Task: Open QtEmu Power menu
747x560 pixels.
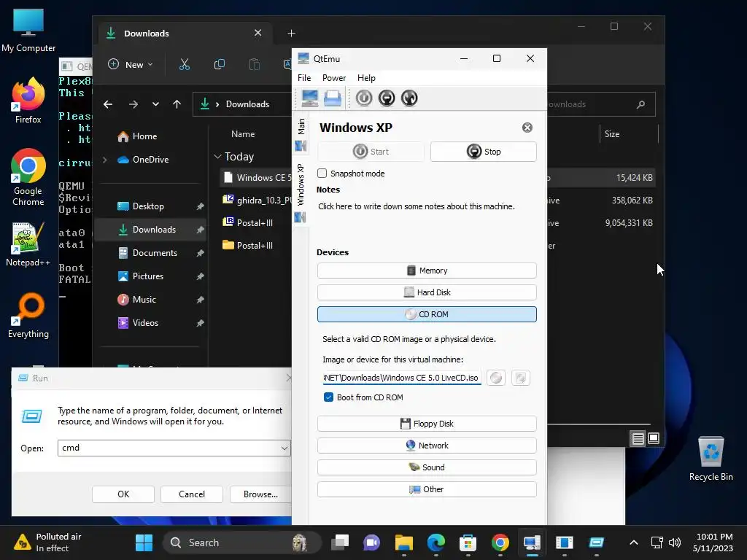Action: click(334, 77)
